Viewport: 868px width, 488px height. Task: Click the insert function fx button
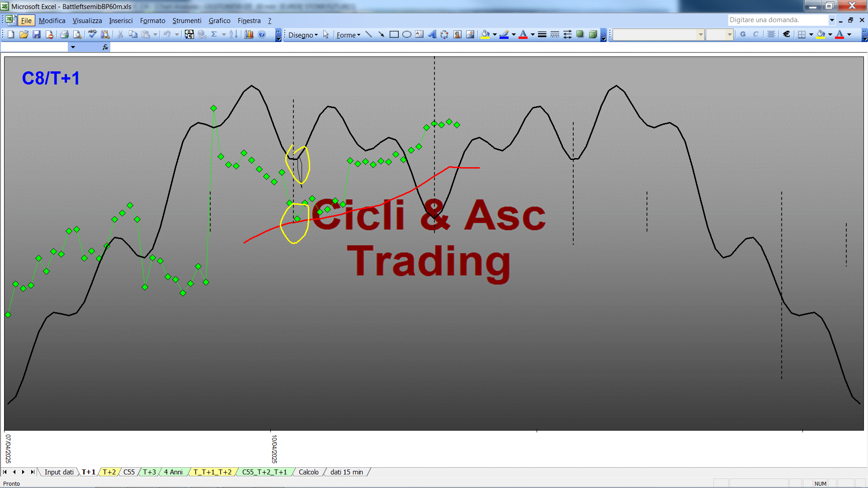105,47
